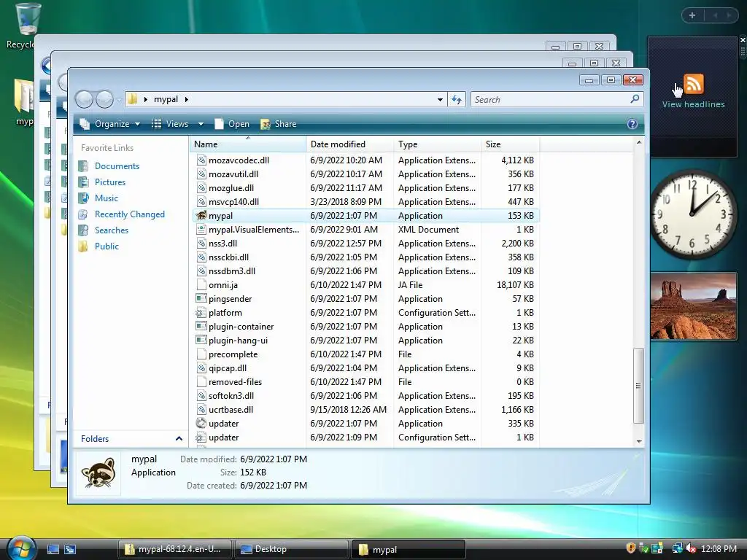
Task: Sort by the Name column header
Action: click(248, 144)
